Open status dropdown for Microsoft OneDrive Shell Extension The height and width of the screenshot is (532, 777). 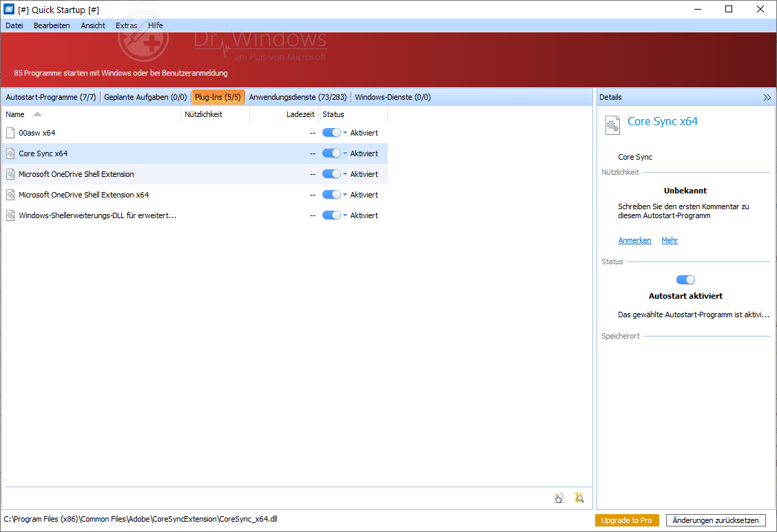(345, 174)
